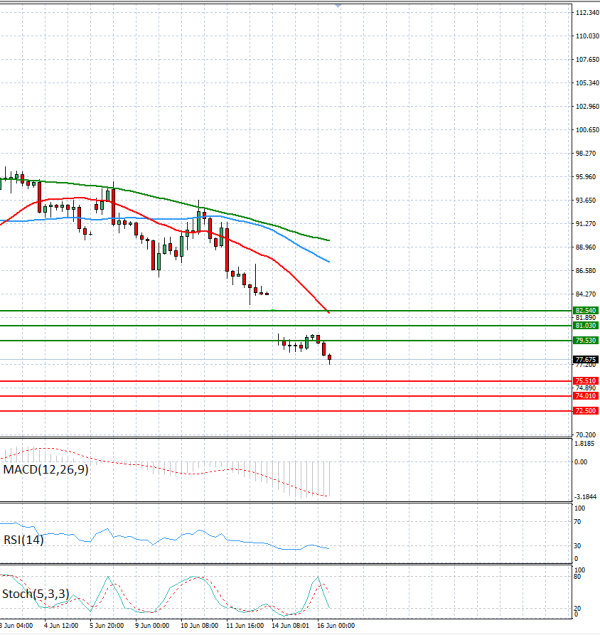Click the 81.030 green price label

click(x=586, y=326)
